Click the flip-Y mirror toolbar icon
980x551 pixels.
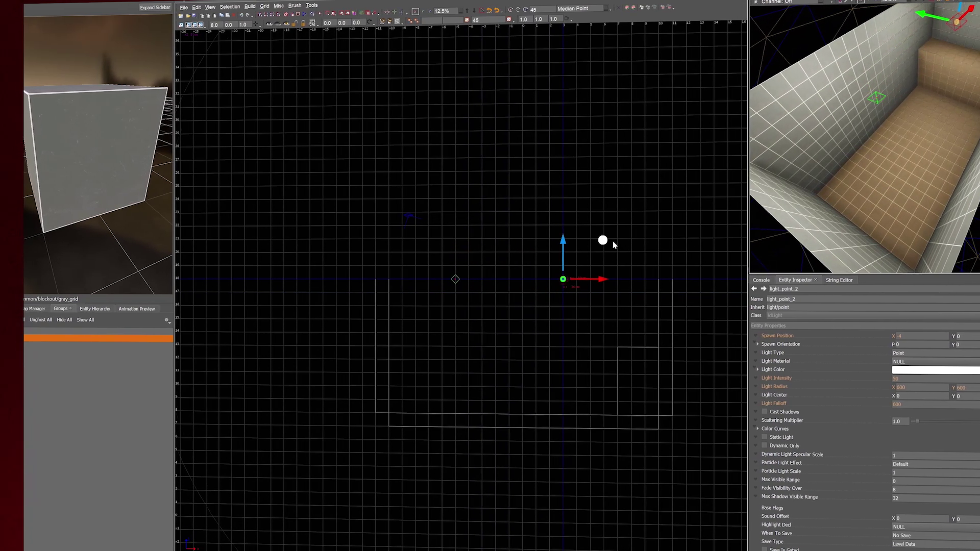(x=395, y=12)
